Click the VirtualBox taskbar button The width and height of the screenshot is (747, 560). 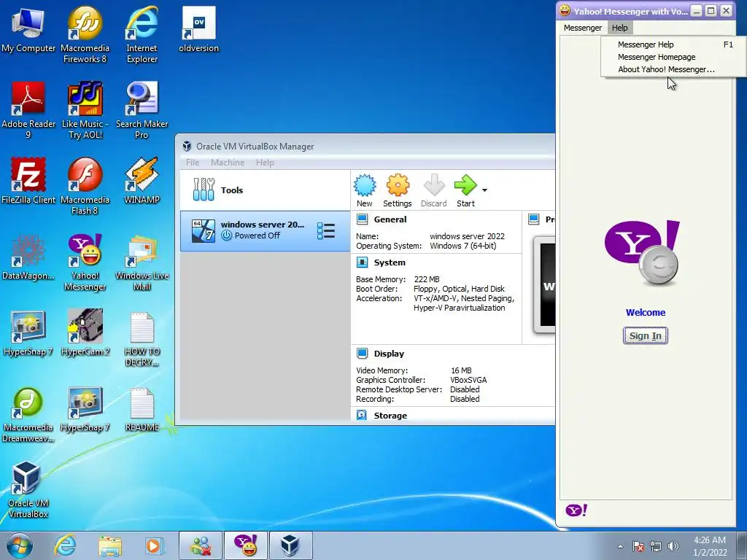pyautogui.click(x=290, y=545)
